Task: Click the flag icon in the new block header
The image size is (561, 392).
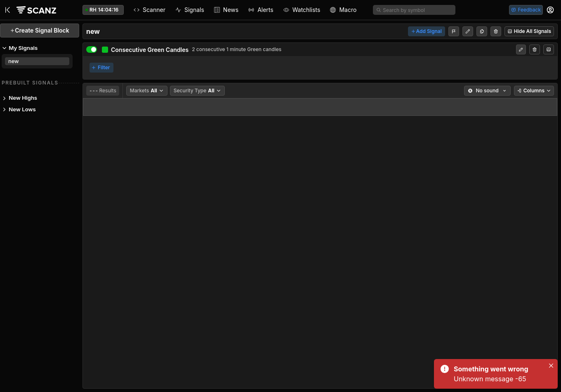Action: point(454,31)
